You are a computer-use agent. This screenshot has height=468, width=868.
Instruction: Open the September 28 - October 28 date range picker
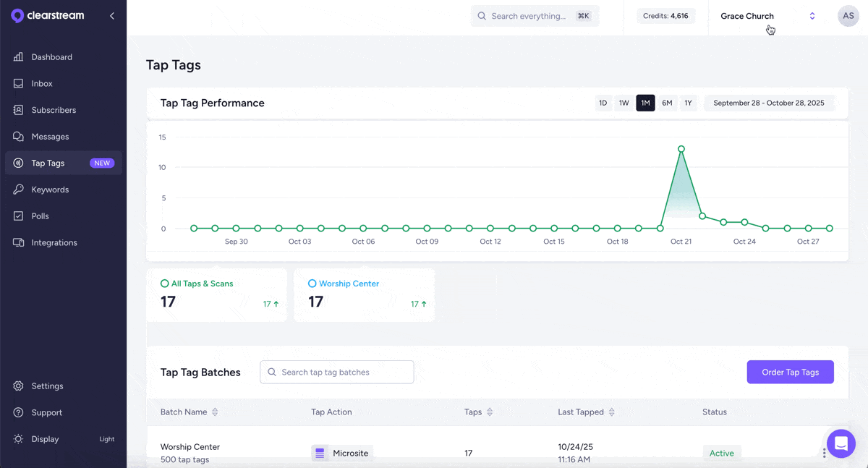pos(768,103)
